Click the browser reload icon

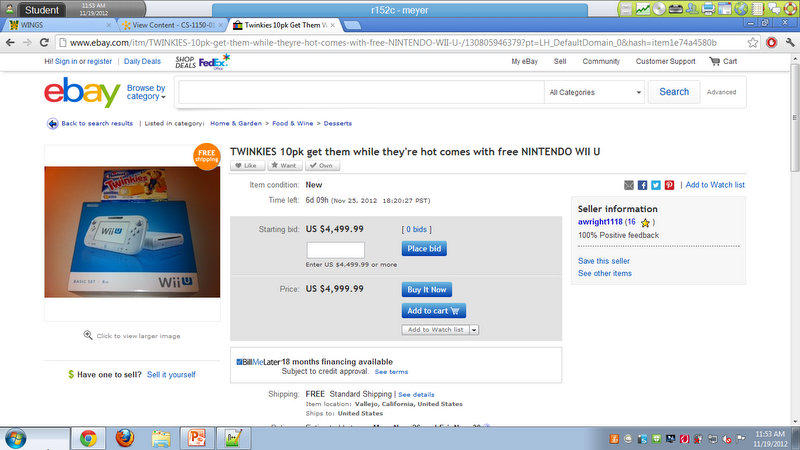(44, 43)
